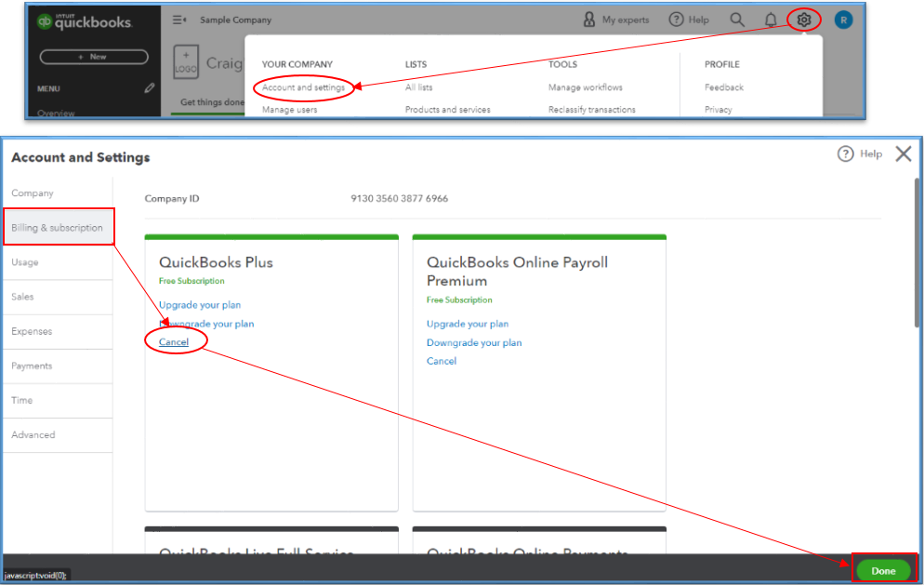
Task: Open the Advanced settings tab
Action: 58,435
